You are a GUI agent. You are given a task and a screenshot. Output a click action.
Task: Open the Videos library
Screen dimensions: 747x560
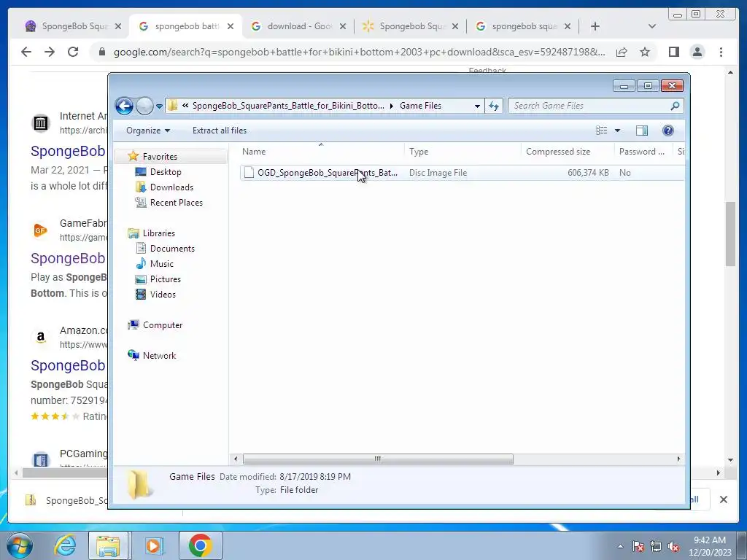163,295
